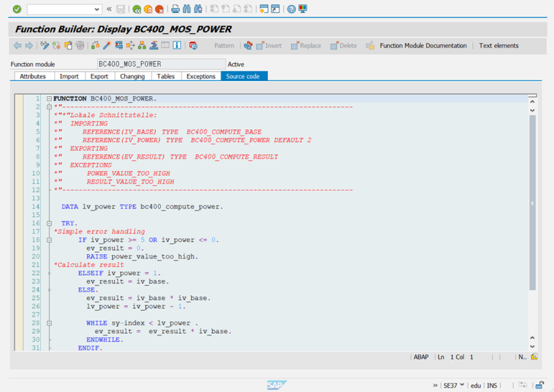Click the Where-Used List icon
554x392 pixels.
[x=130, y=45]
